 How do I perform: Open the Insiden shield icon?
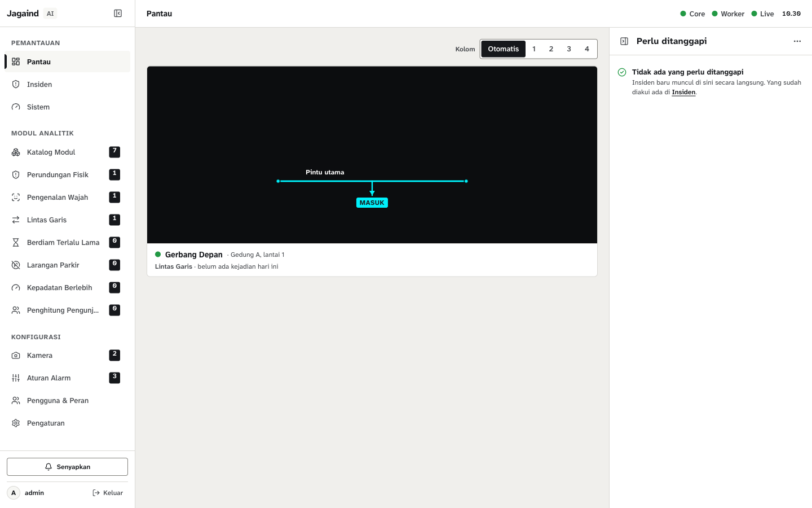[x=16, y=84]
